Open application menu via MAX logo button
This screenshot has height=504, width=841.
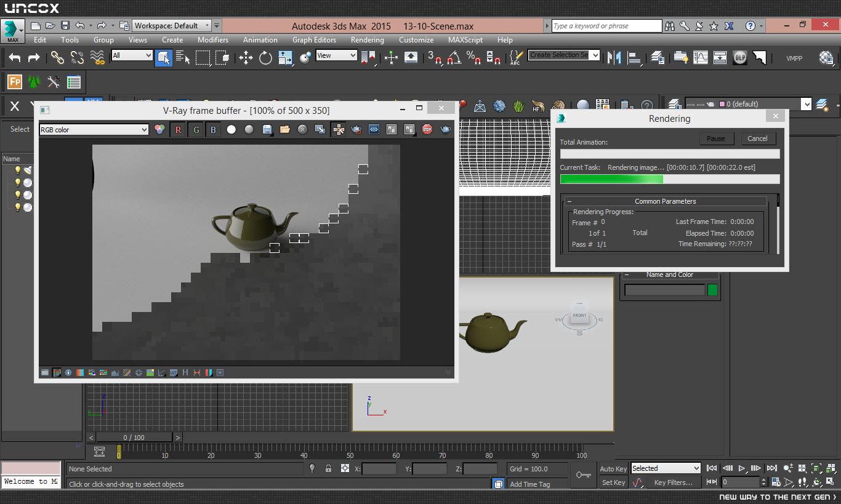[x=12, y=31]
